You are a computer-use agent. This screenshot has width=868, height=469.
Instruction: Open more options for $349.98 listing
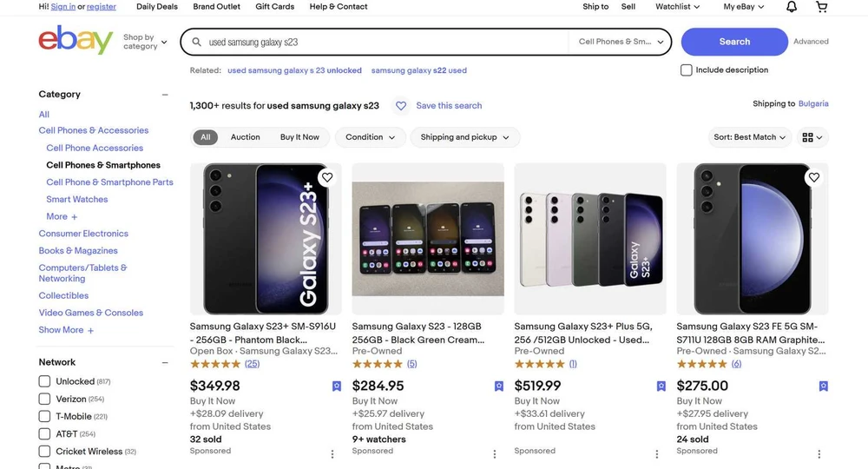click(332, 453)
